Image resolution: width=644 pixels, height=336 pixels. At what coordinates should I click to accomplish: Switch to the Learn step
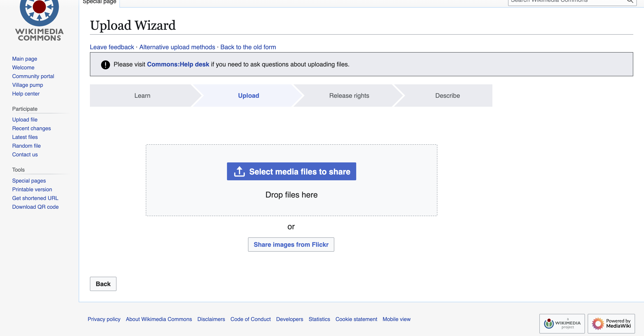(142, 96)
